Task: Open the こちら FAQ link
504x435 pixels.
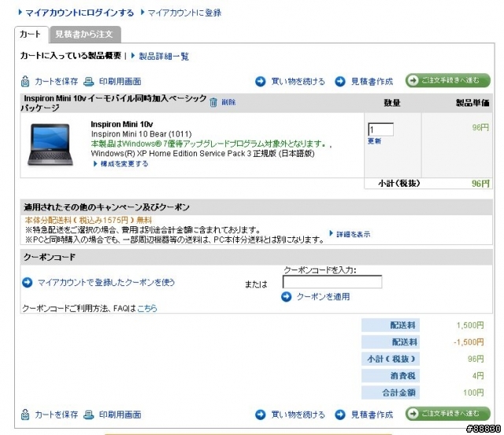Action: 147,309
